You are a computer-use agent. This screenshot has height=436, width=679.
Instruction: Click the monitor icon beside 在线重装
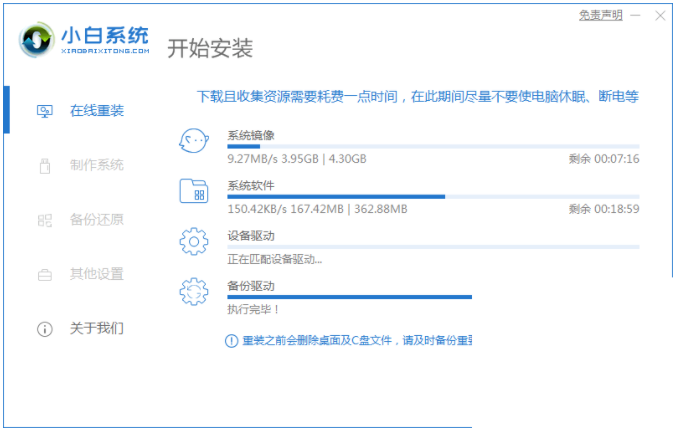click(x=44, y=111)
